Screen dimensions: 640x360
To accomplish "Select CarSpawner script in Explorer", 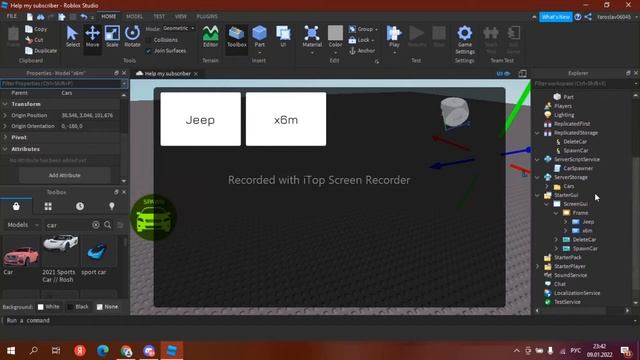I will tap(573, 168).
